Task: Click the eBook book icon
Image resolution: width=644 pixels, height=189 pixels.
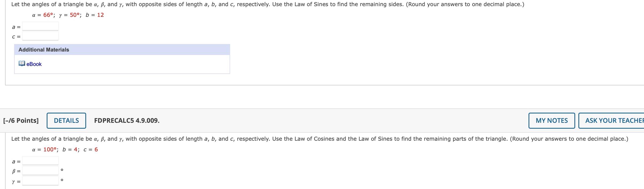Action: click(x=22, y=64)
